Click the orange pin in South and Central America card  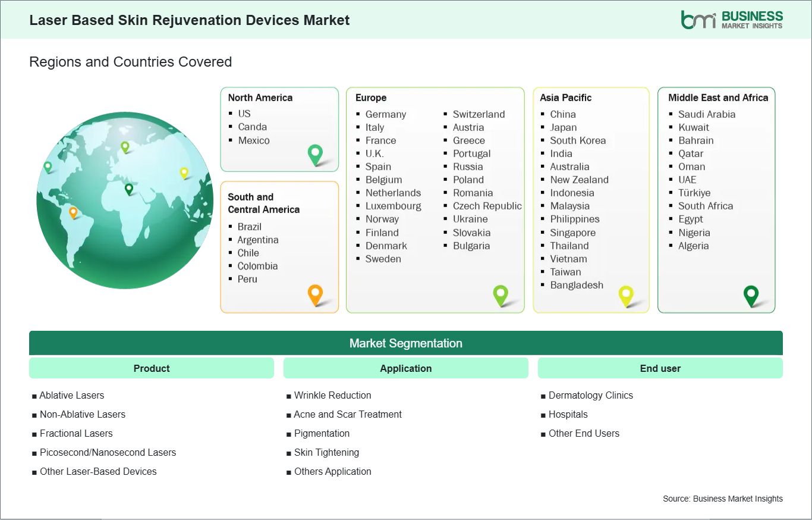click(x=315, y=295)
